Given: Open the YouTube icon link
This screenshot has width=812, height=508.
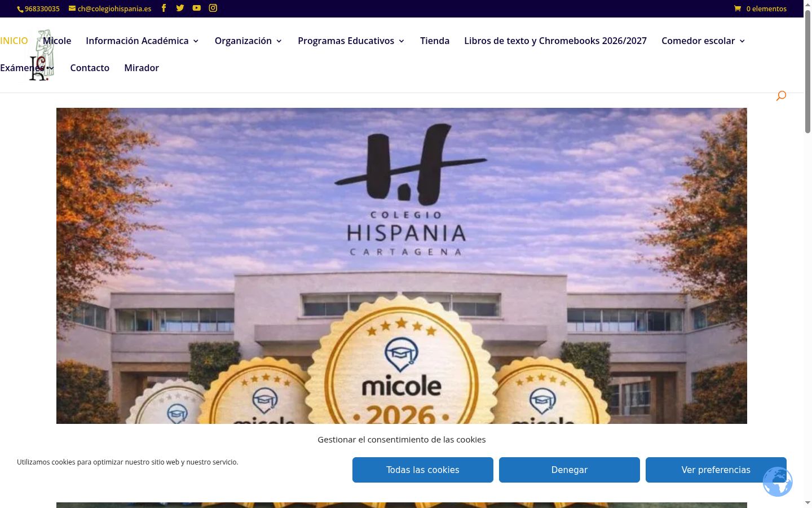Looking at the screenshot, I should coord(196,8).
